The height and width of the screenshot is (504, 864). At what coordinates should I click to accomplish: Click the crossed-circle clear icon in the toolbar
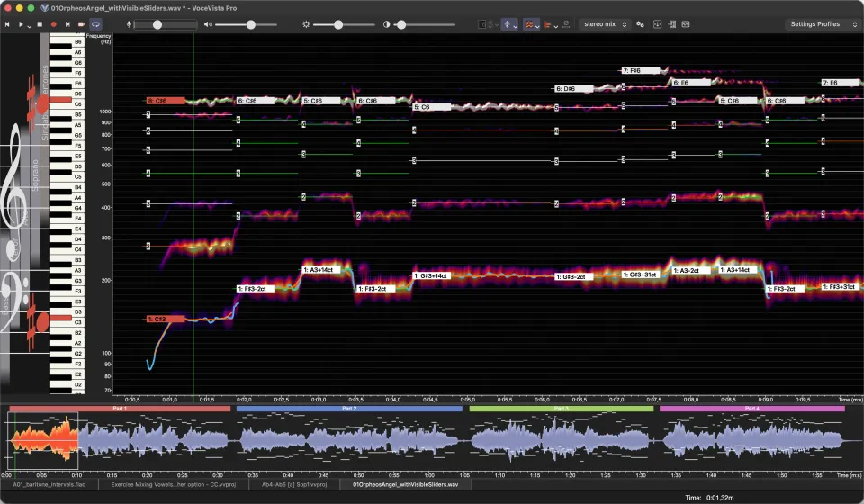[x=566, y=24]
